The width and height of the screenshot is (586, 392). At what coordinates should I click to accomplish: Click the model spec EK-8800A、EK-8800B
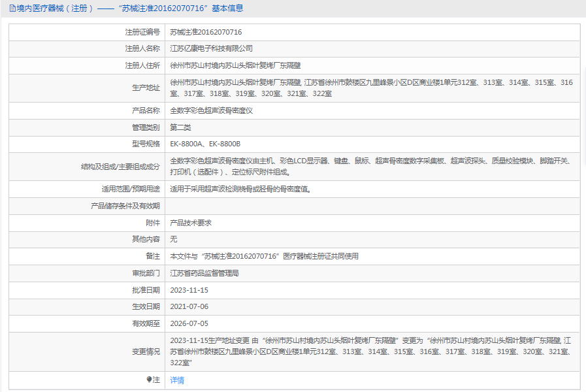[205, 144]
